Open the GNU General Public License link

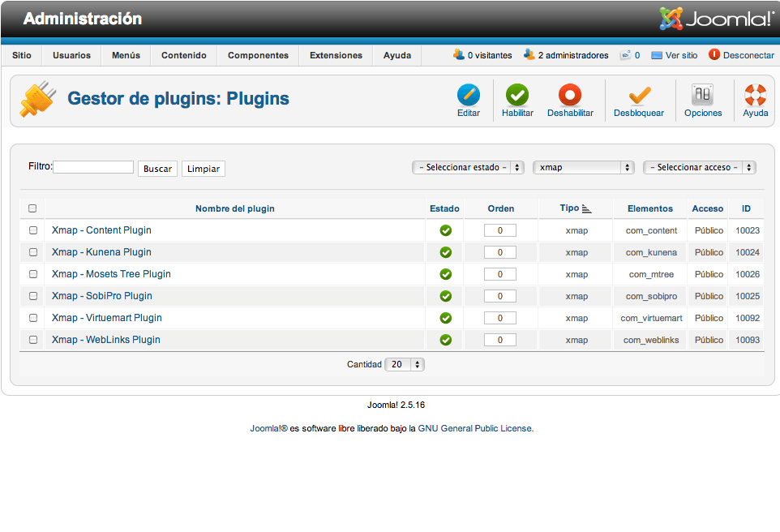[475, 428]
